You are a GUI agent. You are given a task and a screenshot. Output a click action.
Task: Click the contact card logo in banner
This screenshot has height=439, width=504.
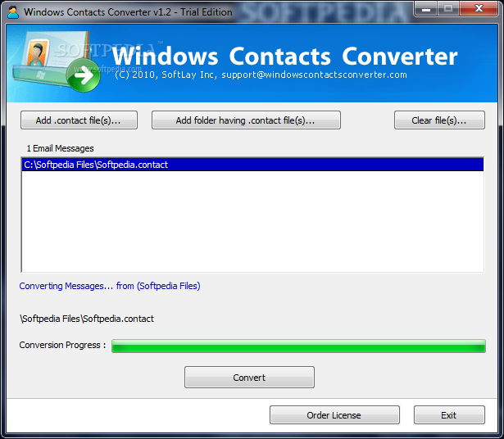57,61
